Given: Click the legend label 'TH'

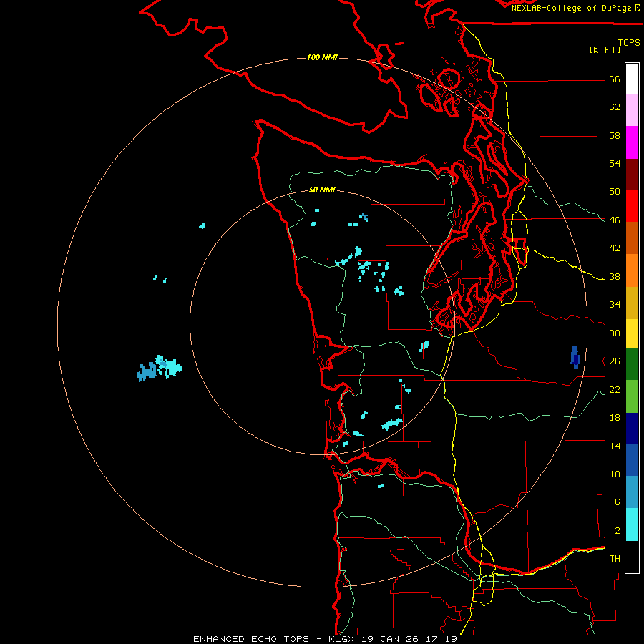Looking at the screenshot, I should (x=615, y=559).
